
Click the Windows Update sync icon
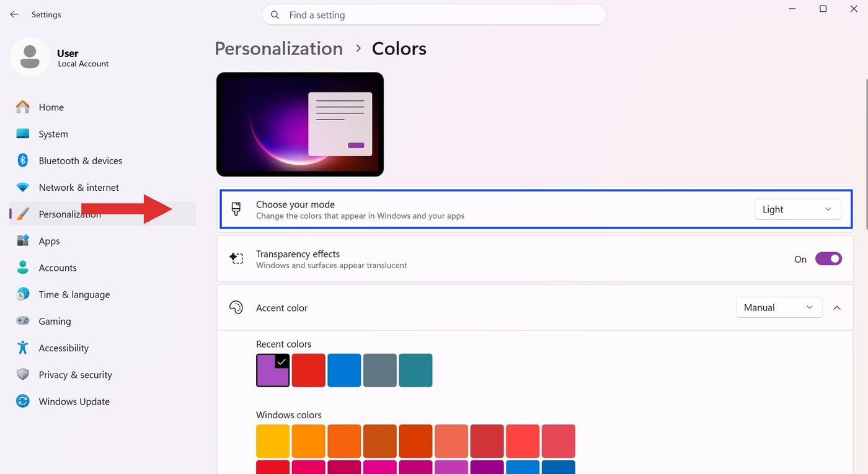pyautogui.click(x=23, y=401)
